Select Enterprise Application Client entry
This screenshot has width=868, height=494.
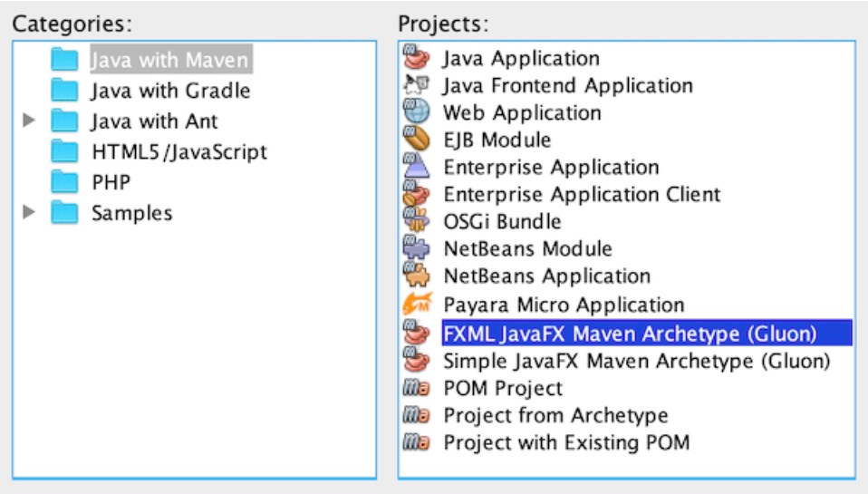coord(582,194)
